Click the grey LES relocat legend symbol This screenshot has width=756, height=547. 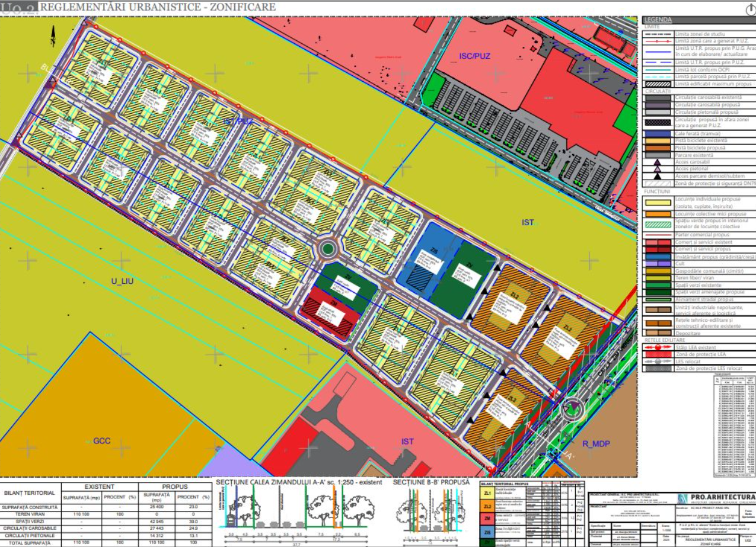point(658,361)
